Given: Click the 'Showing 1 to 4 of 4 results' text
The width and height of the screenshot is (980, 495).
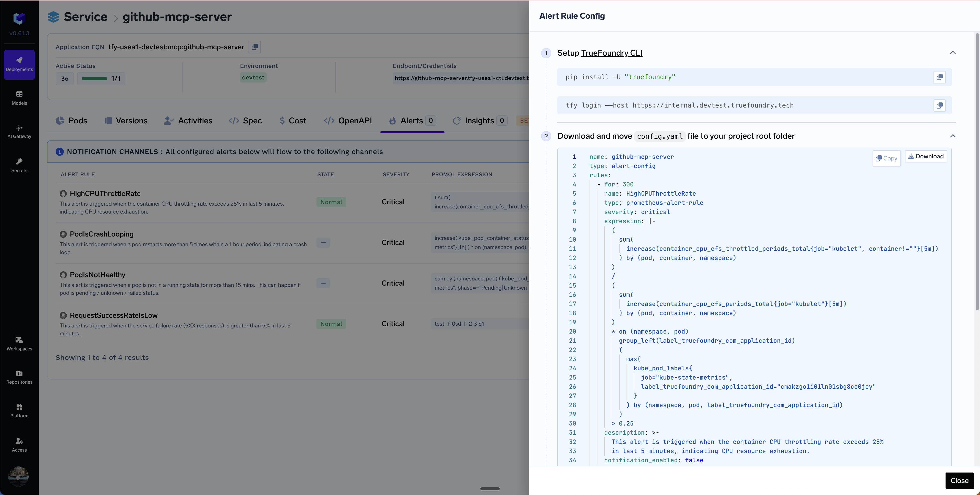Looking at the screenshot, I should [102, 358].
